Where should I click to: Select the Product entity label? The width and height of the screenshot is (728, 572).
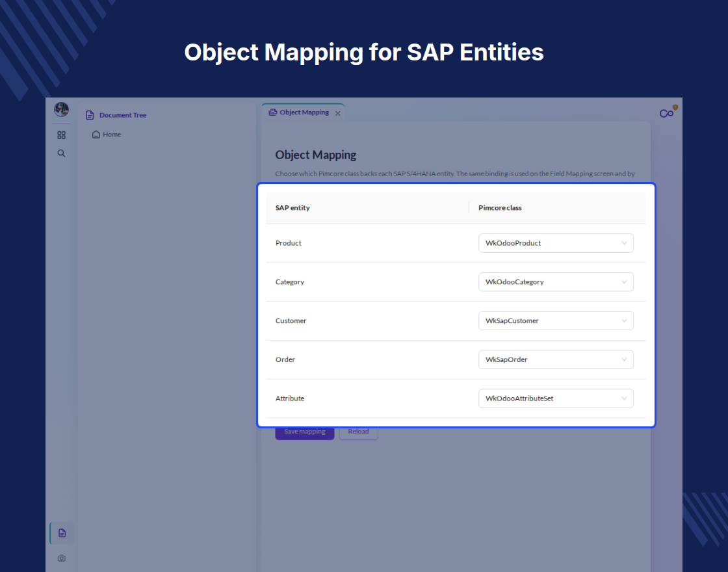tap(289, 243)
